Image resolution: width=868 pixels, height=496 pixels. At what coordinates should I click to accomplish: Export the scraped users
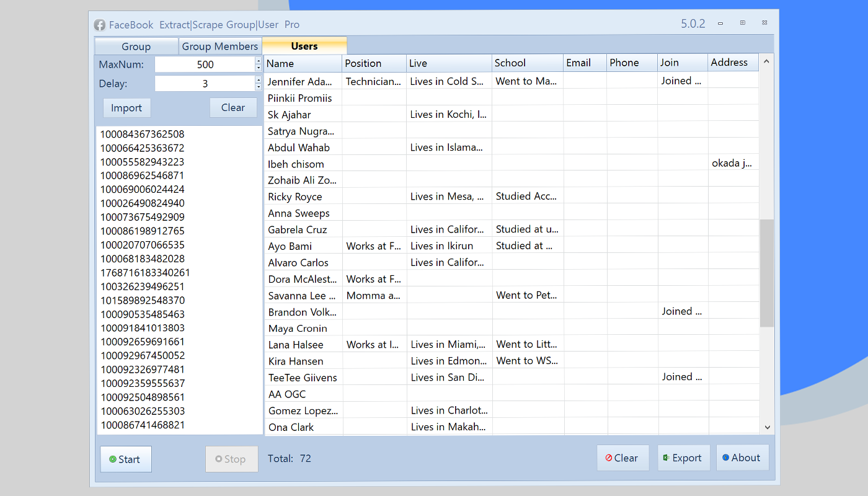tap(683, 458)
